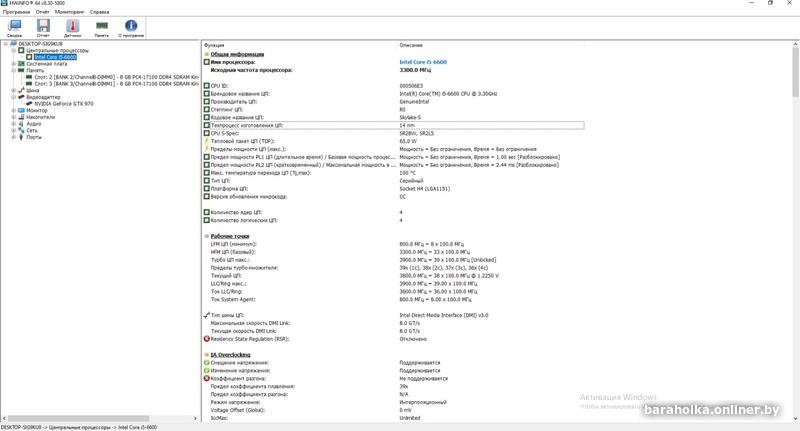This screenshot has width=800, height=431.
Task: Click the Skylake-S codename value
Action: [x=410, y=117]
